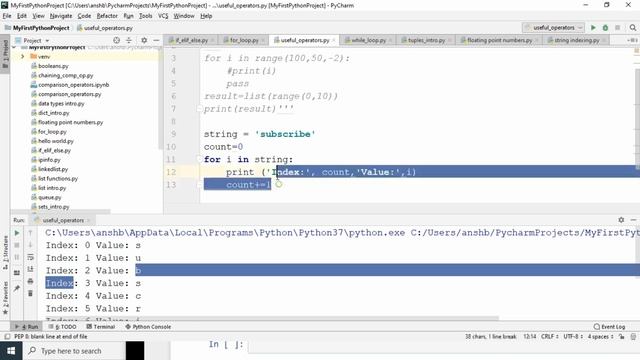This screenshot has width=640, height=360.
Task: Switch to tuples_intro.py editor tab
Action: coord(426,40)
